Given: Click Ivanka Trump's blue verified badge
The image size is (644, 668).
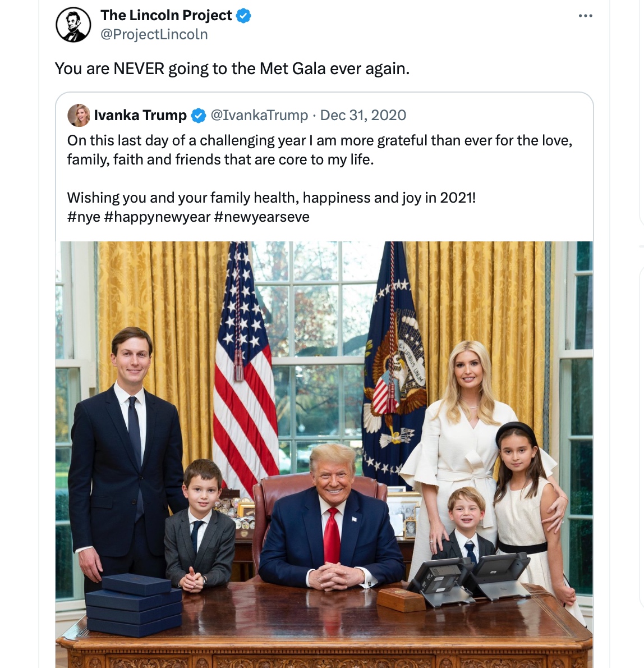Looking at the screenshot, I should [199, 116].
